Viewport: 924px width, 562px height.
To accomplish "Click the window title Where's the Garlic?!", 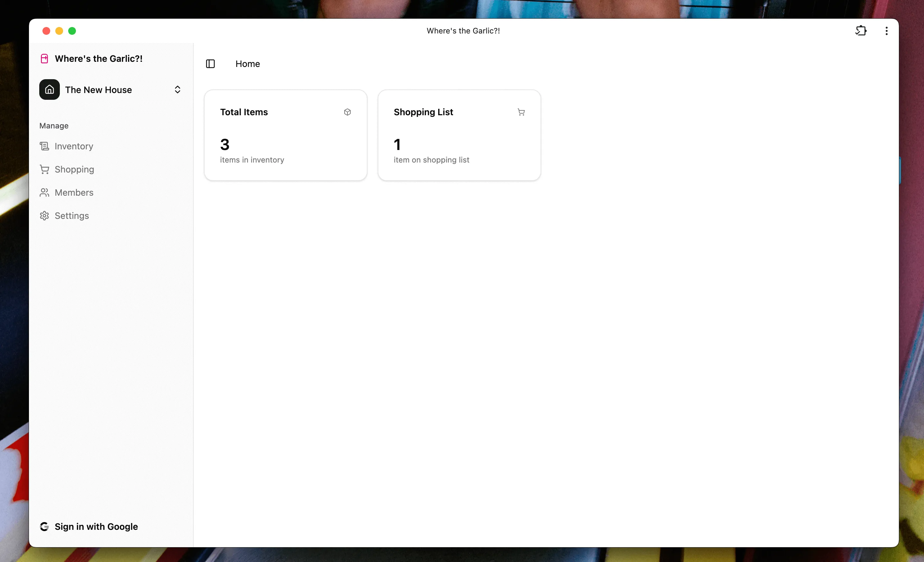I will 463,31.
